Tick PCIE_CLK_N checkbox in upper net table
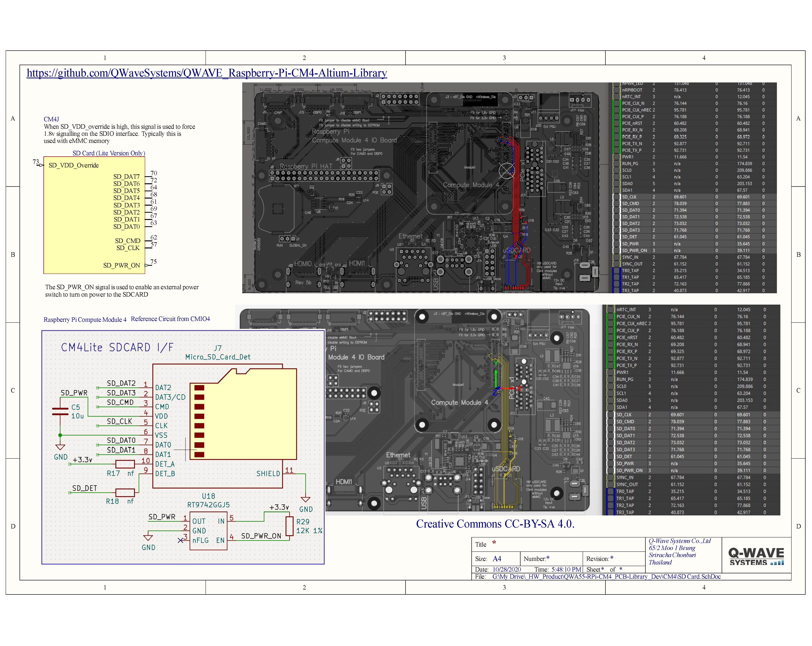 (616, 103)
